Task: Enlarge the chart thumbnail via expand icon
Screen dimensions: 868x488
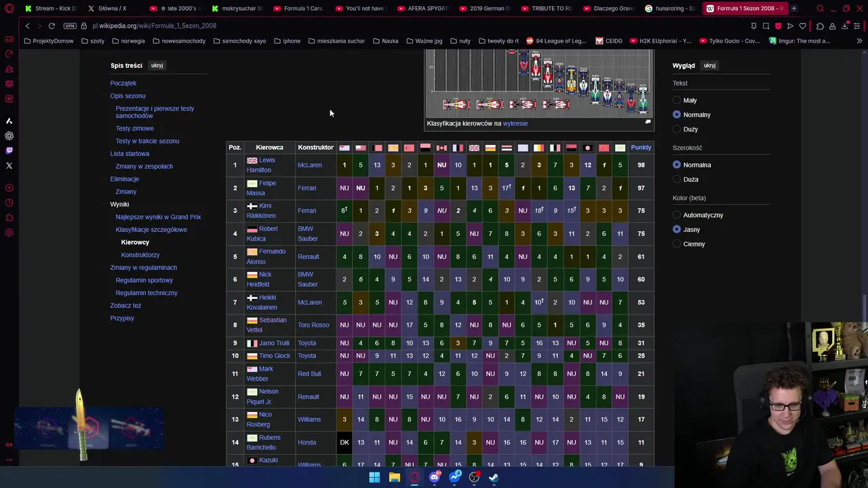Action: (648, 123)
